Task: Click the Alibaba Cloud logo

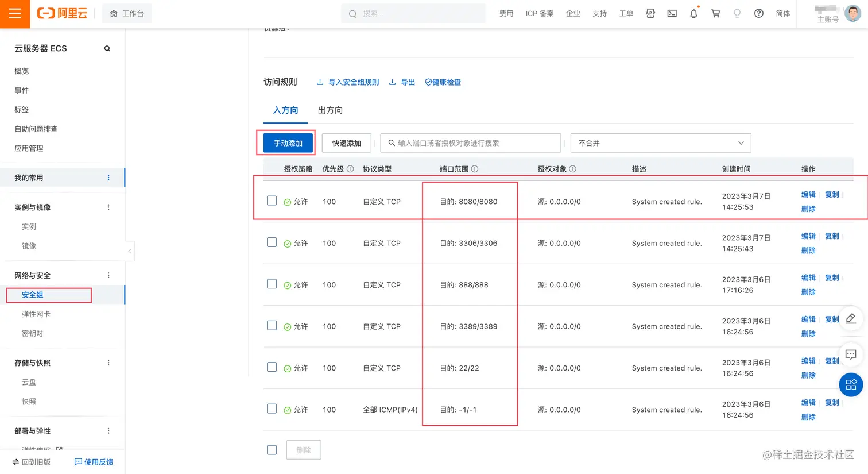Action: point(62,13)
